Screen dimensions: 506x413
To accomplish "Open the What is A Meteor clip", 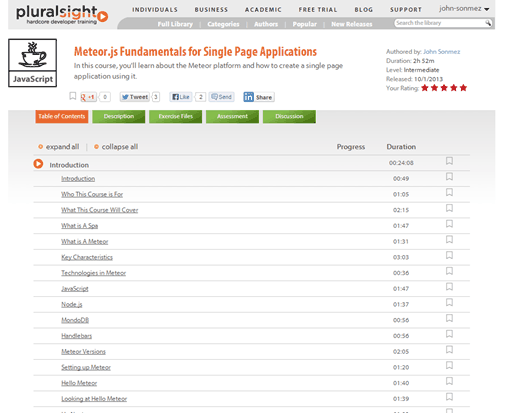I will [85, 241].
